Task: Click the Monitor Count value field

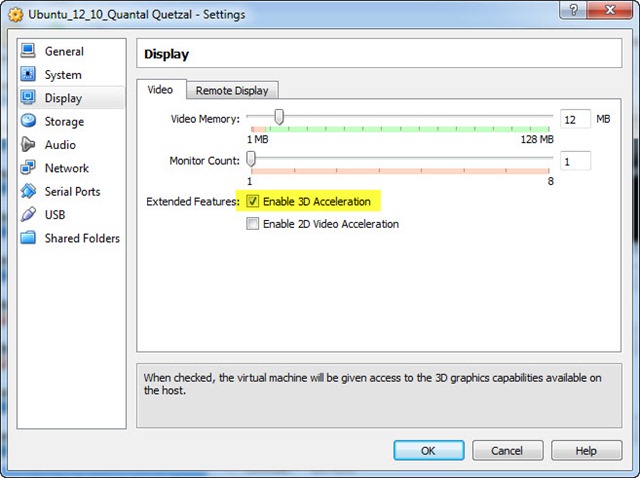Action: tap(575, 161)
